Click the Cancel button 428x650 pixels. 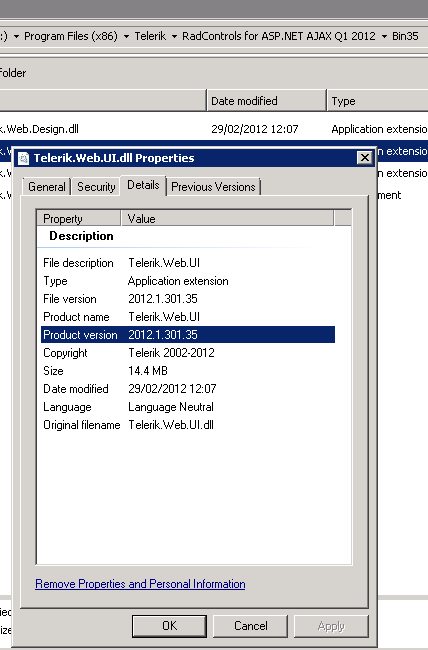(250, 626)
